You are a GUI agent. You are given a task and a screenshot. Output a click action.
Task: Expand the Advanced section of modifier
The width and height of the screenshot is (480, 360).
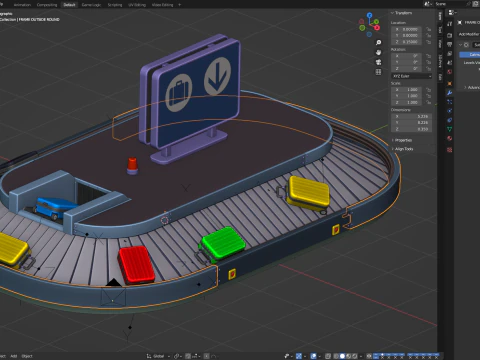point(471,87)
